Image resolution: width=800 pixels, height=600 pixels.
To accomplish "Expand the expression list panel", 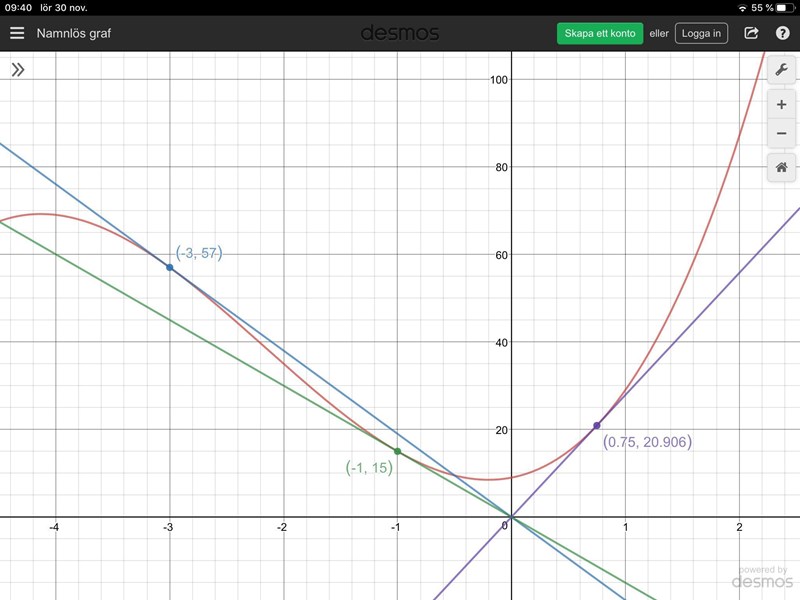I will pos(17,70).
